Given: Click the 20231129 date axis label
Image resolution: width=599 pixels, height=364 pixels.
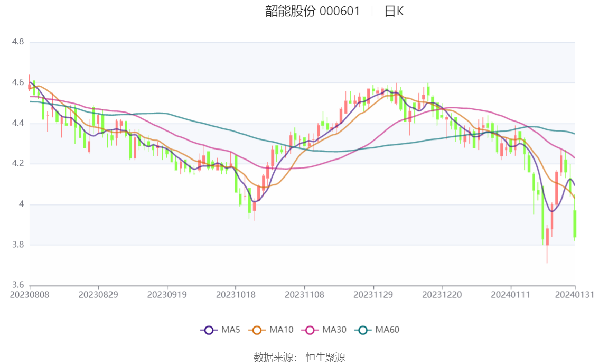Looking at the screenshot, I should coord(373,295).
